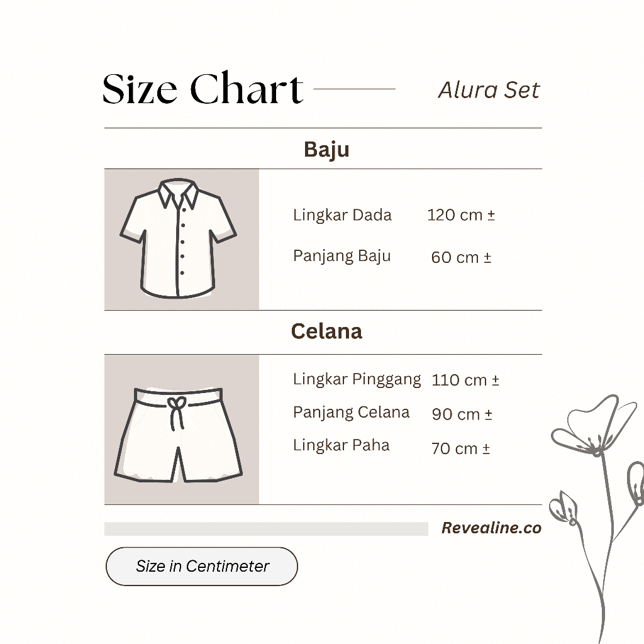Click the Panjang Celana label

tap(351, 413)
